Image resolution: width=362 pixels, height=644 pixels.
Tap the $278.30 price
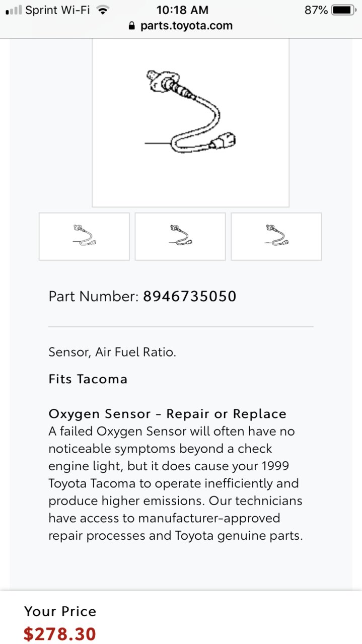coord(59,634)
